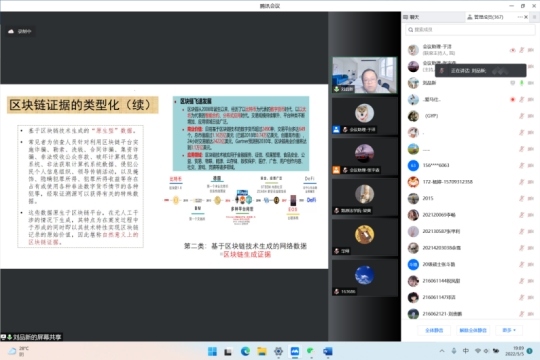Show hidden tray icons using the chevron
Image resolution: width=540 pixels, height=360 pixels.
point(442,351)
